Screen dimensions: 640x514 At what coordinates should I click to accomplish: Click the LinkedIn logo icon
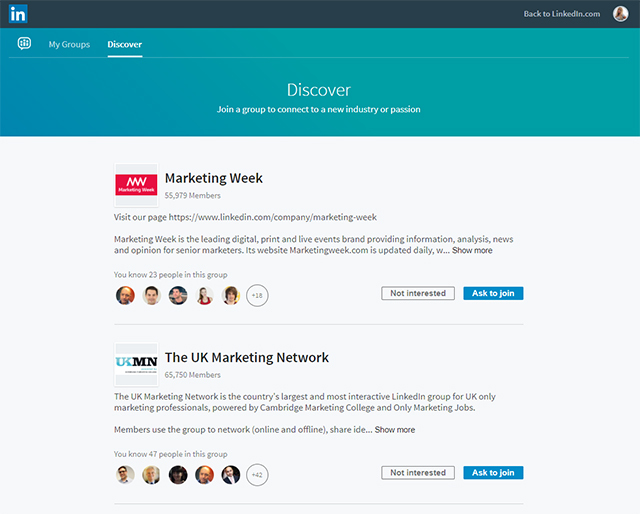coord(18,14)
